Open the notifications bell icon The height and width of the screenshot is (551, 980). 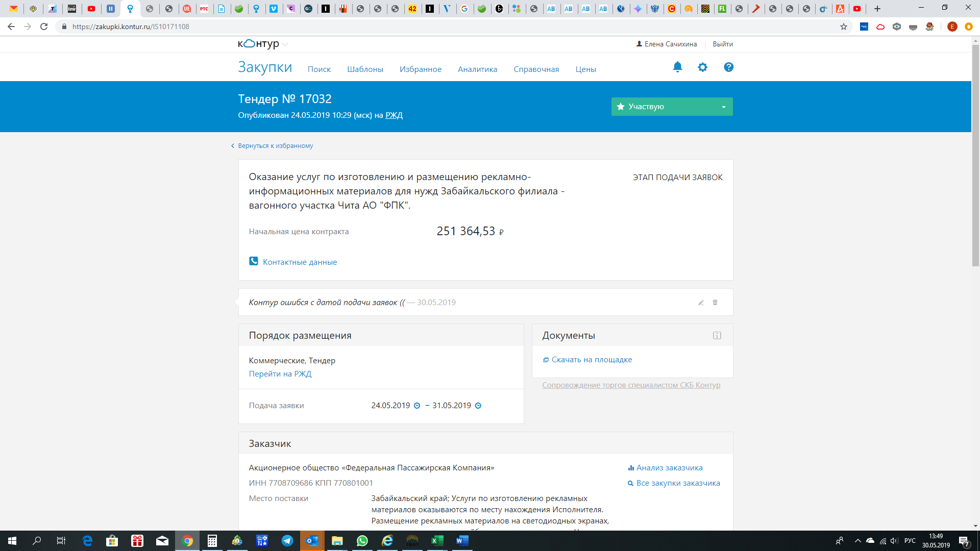tap(677, 67)
